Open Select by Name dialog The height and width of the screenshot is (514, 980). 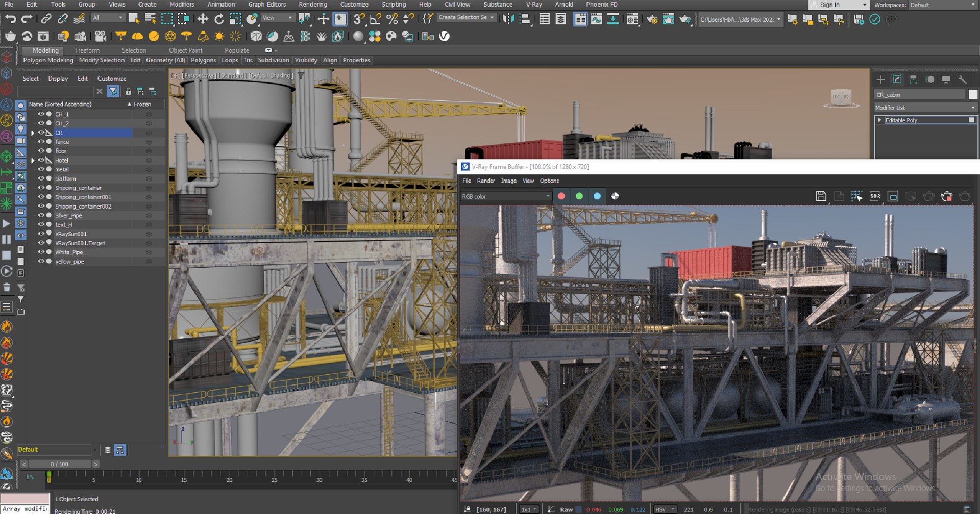[x=151, y=19]
